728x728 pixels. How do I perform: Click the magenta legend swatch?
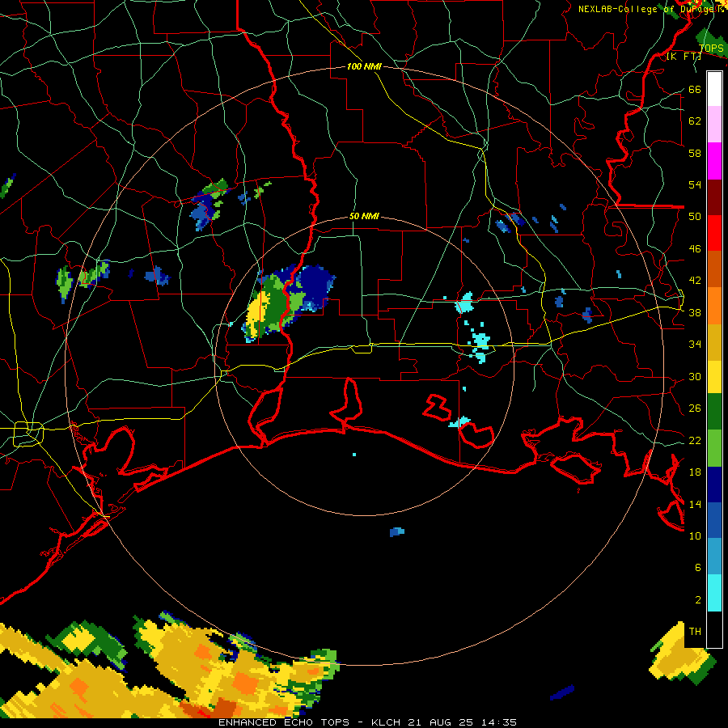[x=714, y=161]
